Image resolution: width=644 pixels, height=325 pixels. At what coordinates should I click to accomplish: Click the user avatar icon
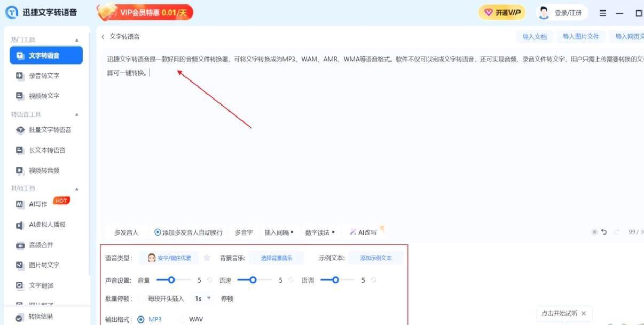[544, 13]
